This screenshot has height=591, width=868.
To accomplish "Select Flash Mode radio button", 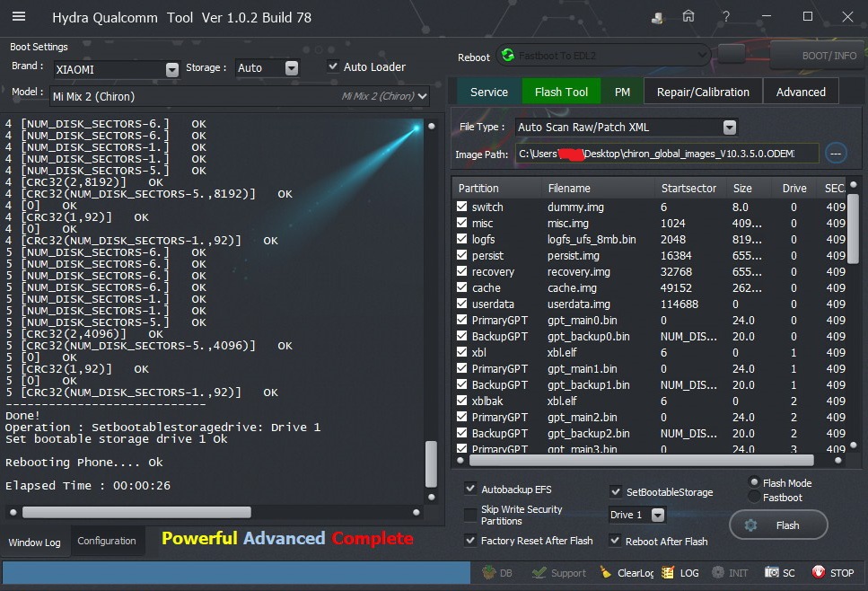I will [754, 482].
